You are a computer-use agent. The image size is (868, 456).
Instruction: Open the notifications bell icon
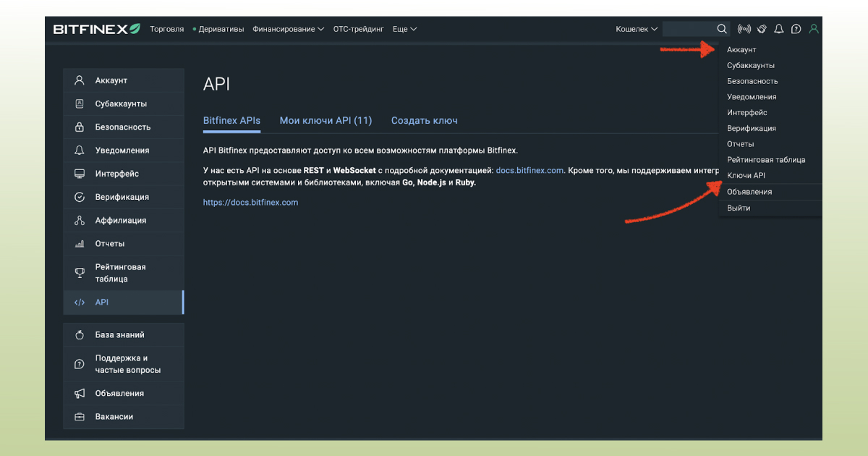click(x=778, y=29)
